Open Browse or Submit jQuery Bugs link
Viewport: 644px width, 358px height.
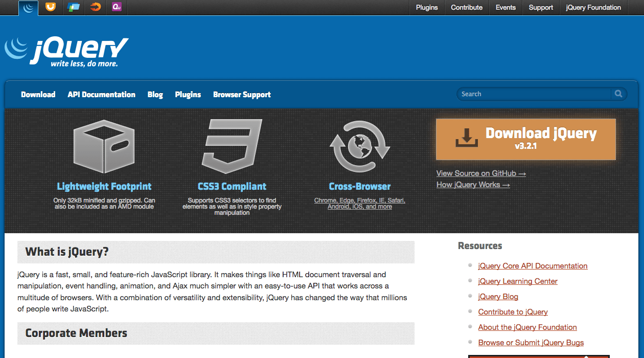[x=531, y=343]
